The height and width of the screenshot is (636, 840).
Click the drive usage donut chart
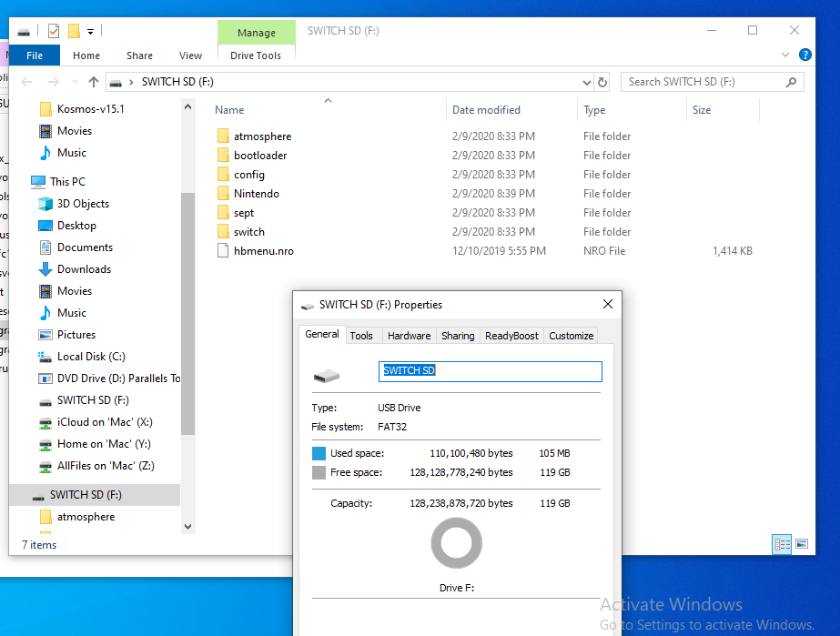(457, 543)
